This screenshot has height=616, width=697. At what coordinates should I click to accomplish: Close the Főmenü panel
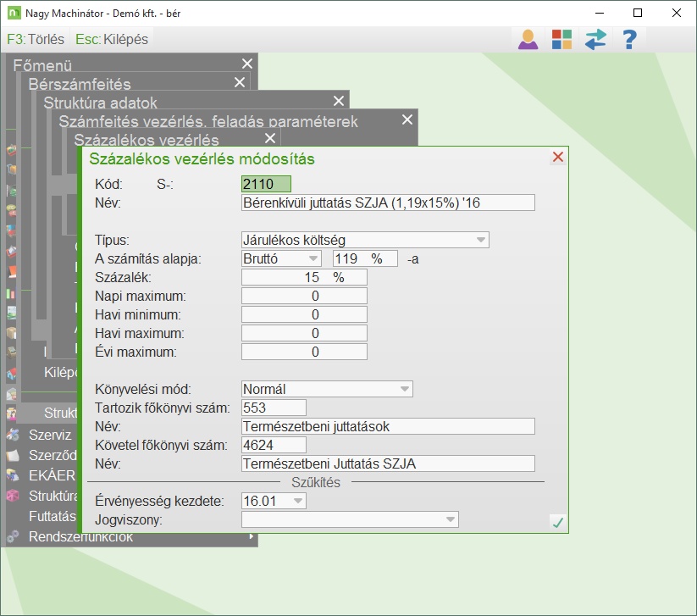[x=246, y=64]
